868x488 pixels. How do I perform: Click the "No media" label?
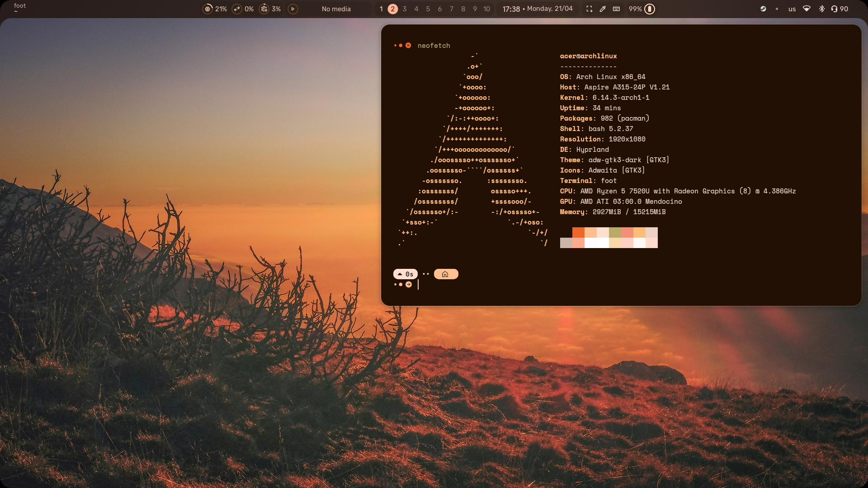336,9
